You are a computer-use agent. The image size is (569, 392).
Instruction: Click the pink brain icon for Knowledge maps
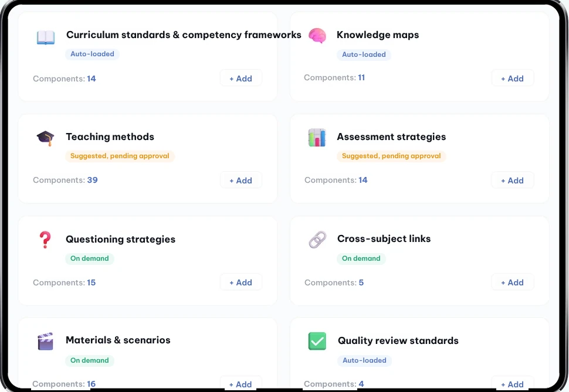pyautogui.click(x=317, y=36)
